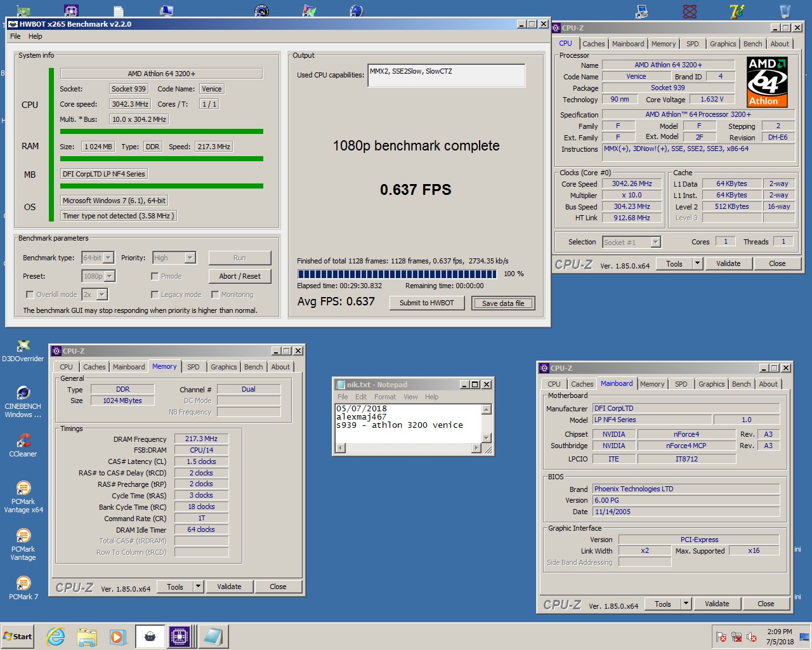Open the Start menu
The height and width of the screenshot is (650, 812).
pos(18,637)
